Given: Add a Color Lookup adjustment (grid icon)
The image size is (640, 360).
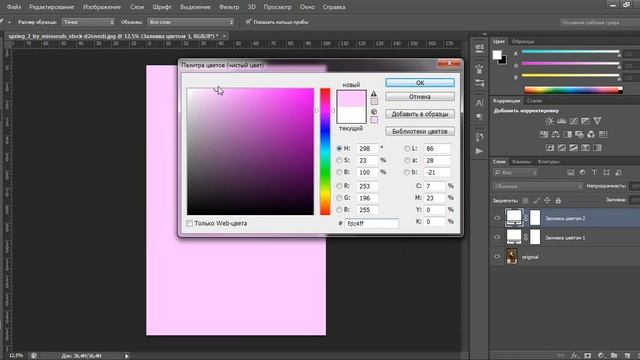Looking at the screenshot, I should [x=603, y=134].
